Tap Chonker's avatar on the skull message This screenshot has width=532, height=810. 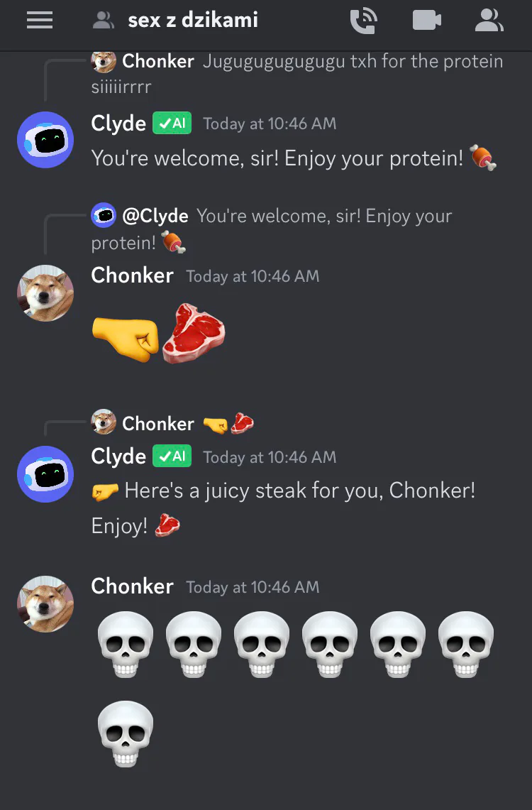[45, 604]
